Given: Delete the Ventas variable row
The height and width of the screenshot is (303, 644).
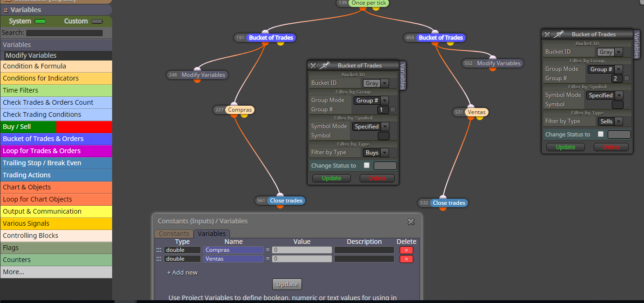Looking at the screenshot, I should (406, 259).
